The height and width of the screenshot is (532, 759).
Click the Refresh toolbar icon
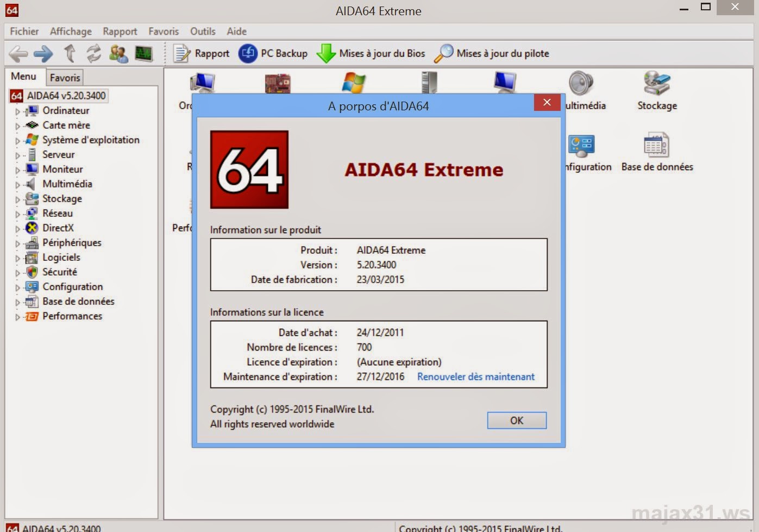[94, 53]
